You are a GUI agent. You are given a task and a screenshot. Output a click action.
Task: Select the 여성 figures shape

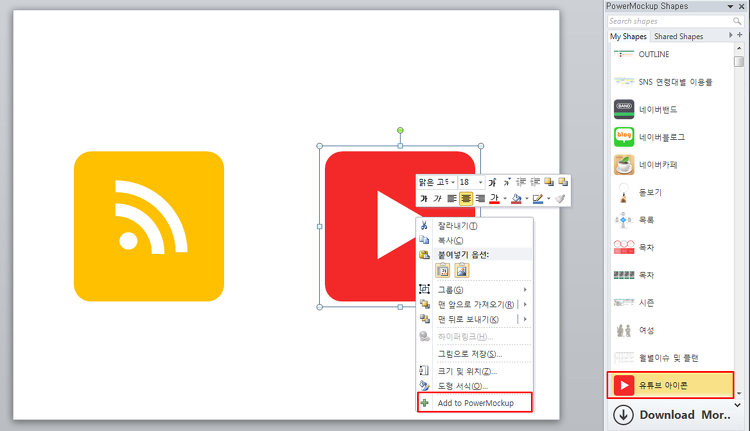[x=624, y=330]
